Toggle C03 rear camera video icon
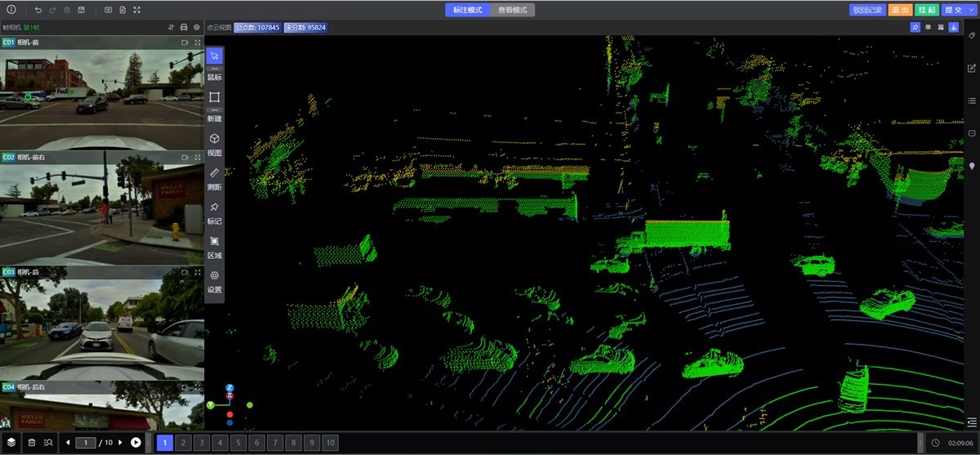 coord(185,271)
